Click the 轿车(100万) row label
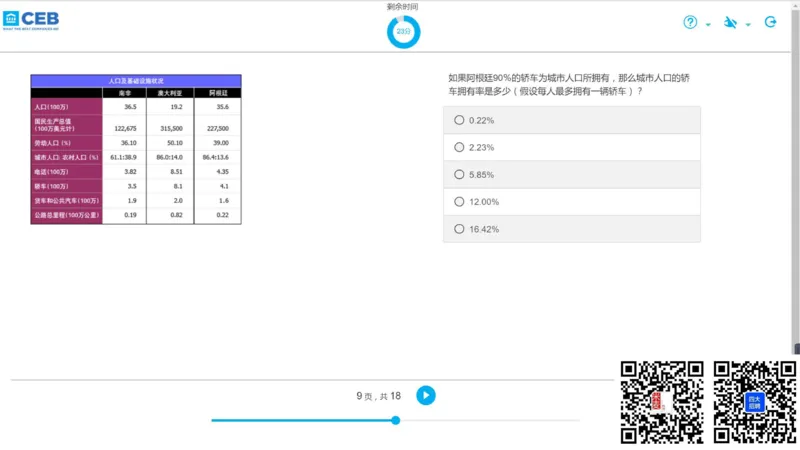The image size is (800, 450). (x=66, y=186)
